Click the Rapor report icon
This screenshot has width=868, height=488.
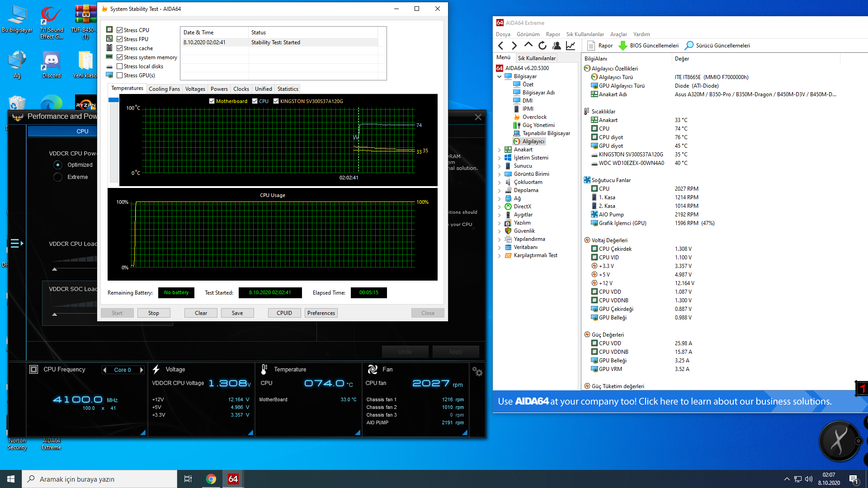pyautogui.click(x=591, y=46)
